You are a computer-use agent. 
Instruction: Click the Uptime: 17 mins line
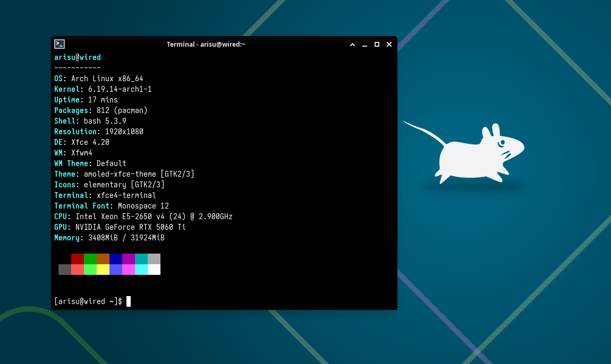click(x=86, y=100)
